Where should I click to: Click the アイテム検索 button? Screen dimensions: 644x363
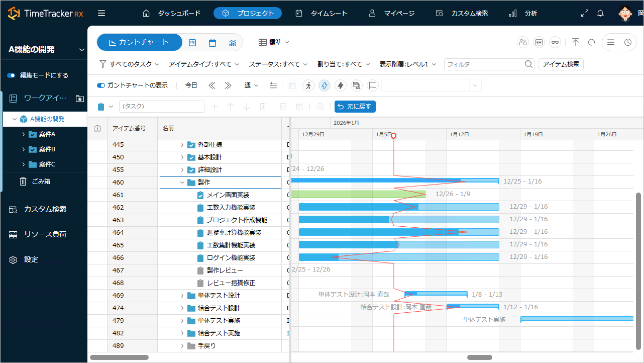coord(561,64)
